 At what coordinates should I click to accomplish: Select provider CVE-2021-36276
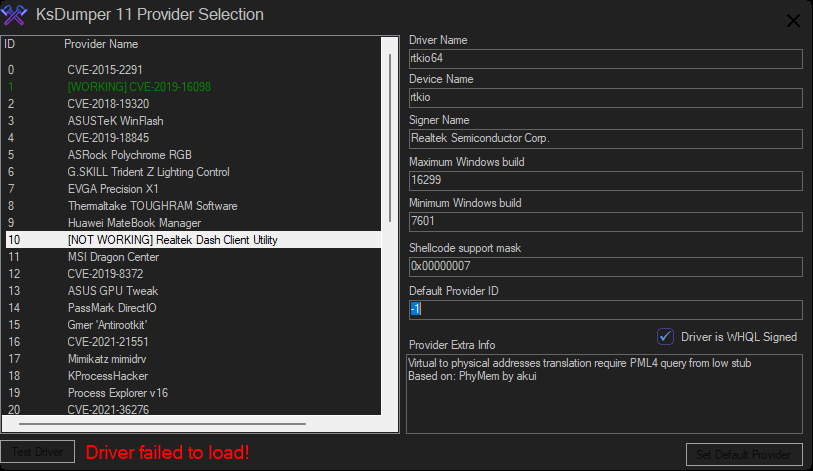click(193, 409)
